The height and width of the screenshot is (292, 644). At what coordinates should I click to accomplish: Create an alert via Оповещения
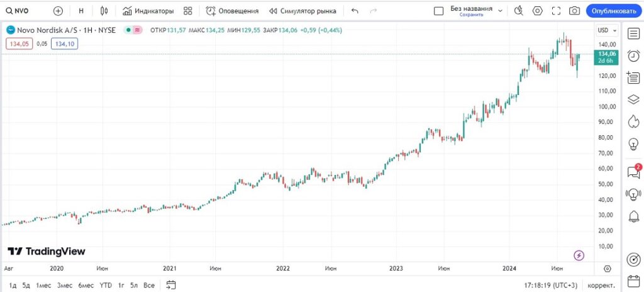tap(233, 11)
